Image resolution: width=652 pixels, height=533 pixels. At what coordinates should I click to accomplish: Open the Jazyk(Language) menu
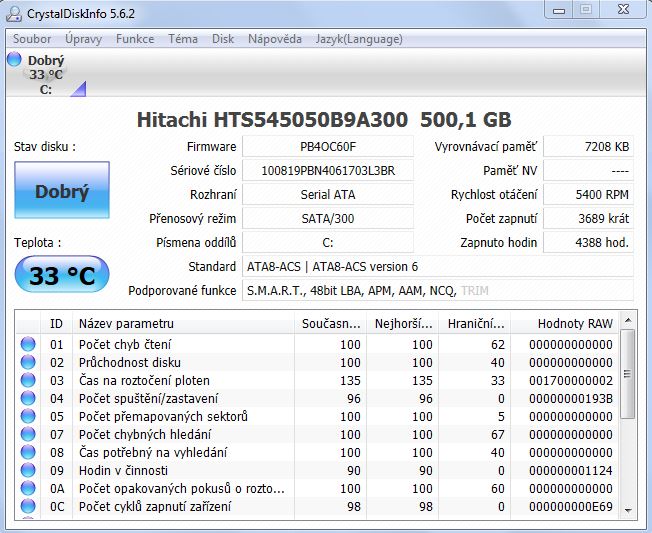(358, 39)
